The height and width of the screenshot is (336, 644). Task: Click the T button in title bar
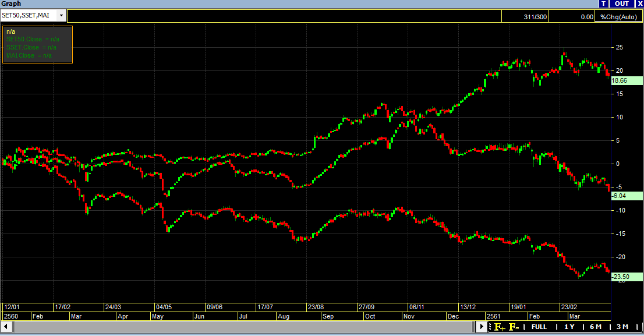[x=603, y=3]
